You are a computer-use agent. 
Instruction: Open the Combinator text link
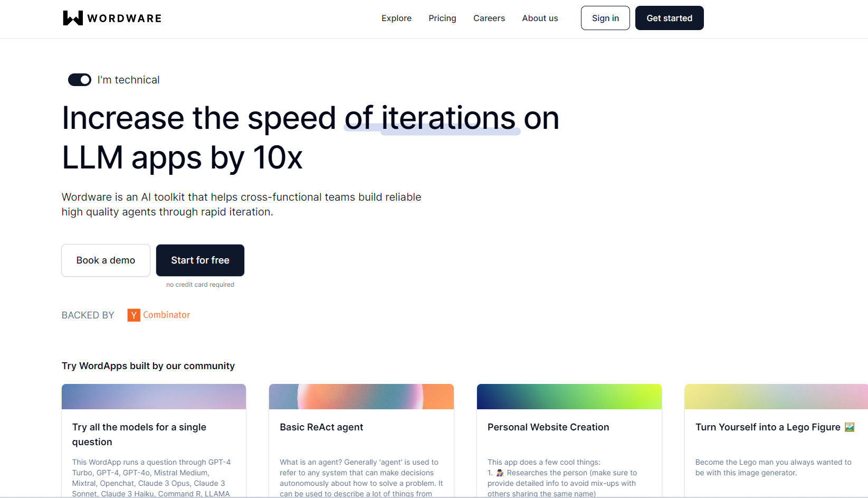pyautogui.click(x=166, y=315)
